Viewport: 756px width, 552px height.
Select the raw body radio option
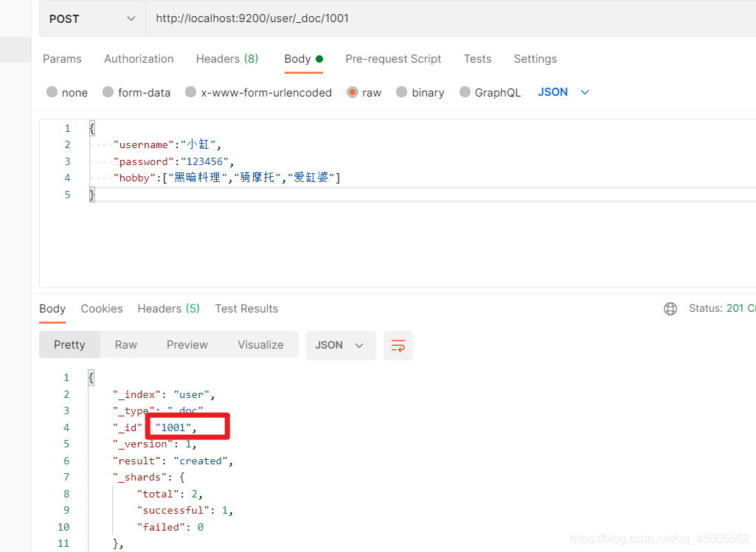coord(353,92)
